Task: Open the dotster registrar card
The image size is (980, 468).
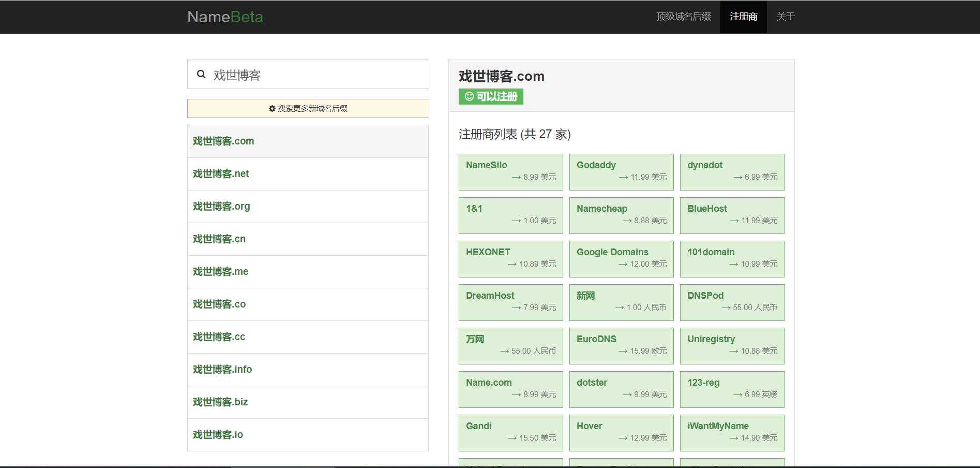Action: click(622, 389)
